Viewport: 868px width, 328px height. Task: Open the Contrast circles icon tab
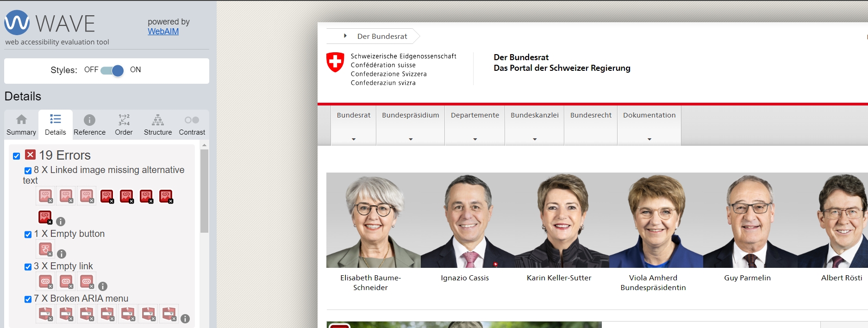tap(192, 120)
